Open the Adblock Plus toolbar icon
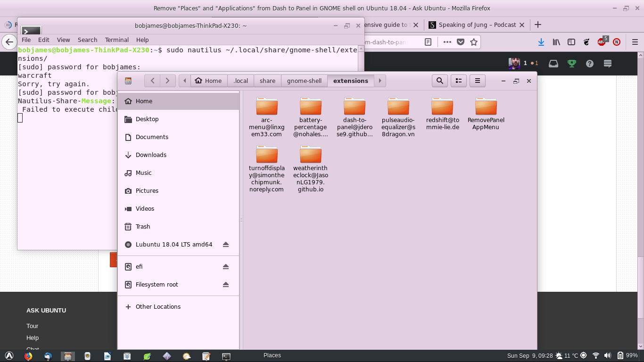644x362 pixels. (x=602, y=42)
